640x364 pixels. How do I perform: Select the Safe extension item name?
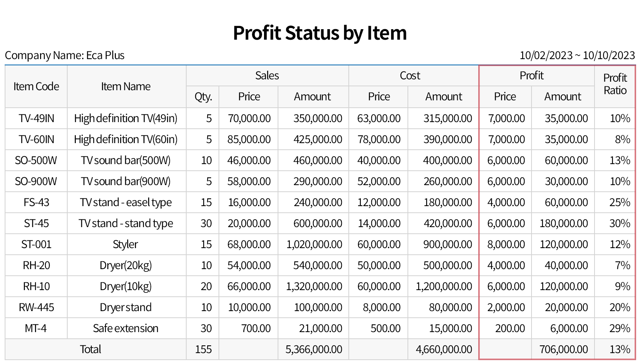[126, 328]
